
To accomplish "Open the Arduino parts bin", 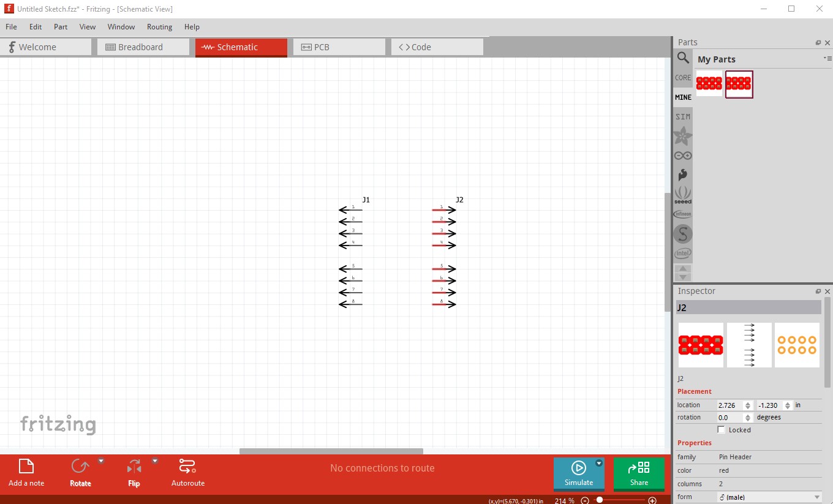I will pyautogui.click(x=683, y=156).
